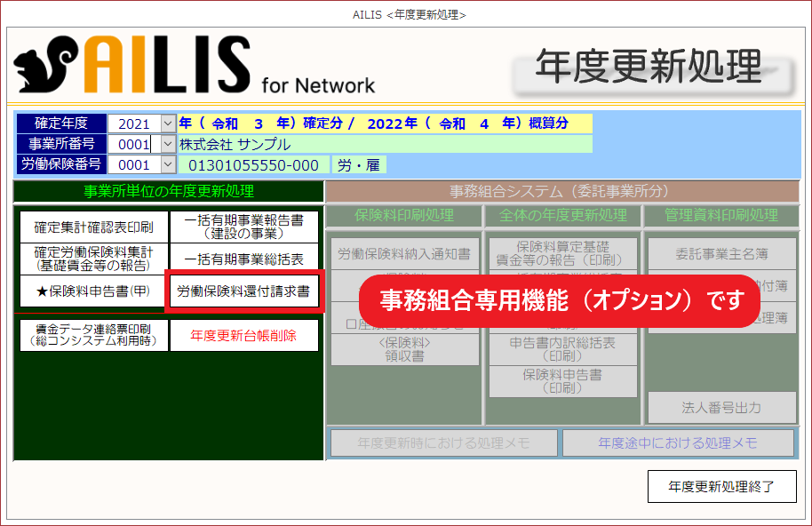Click the 法人番号出力 button
The image size is (812, 526).
tap(721, 408)
